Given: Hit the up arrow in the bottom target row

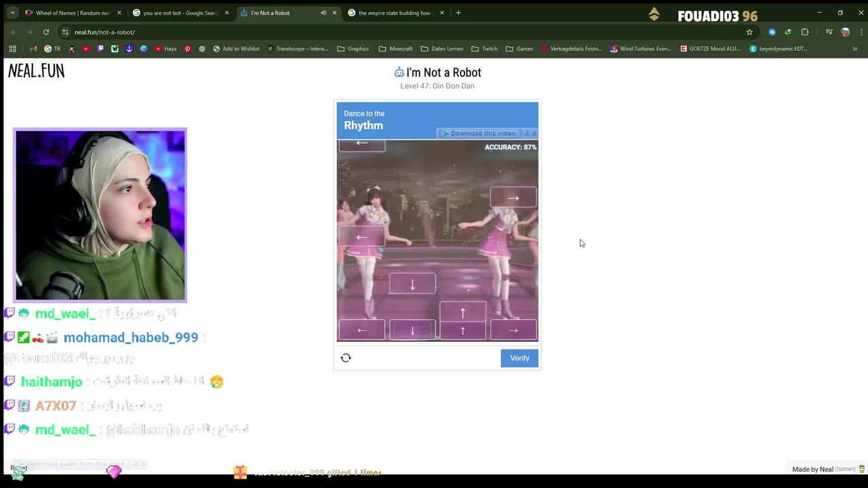Looking at the screenshot, I should click(x=462, y=330).
